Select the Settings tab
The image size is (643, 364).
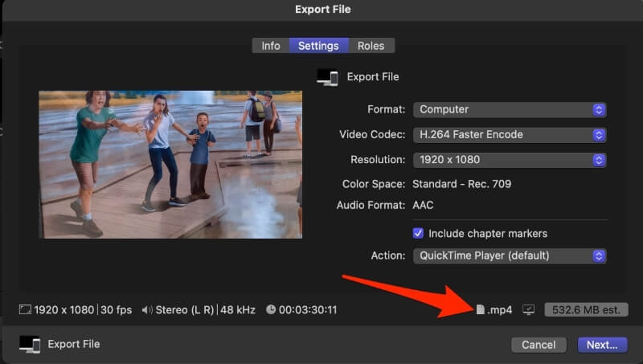coord(318,46)
